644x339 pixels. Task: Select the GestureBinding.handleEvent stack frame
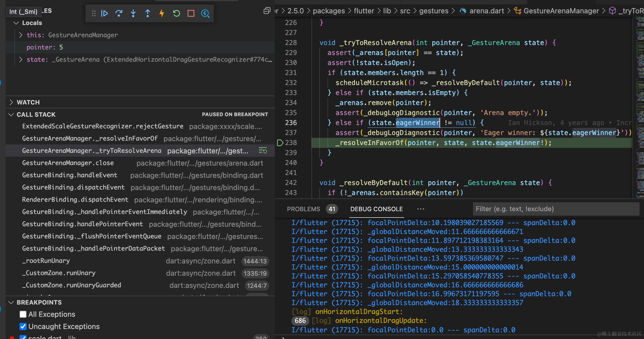pos(140,175)
